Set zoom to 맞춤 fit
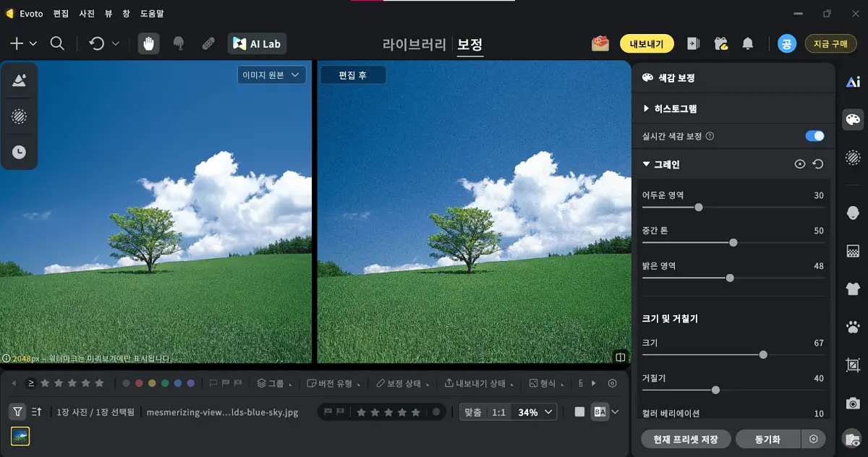This screenshot has width=868, height=457. [472, 412]
